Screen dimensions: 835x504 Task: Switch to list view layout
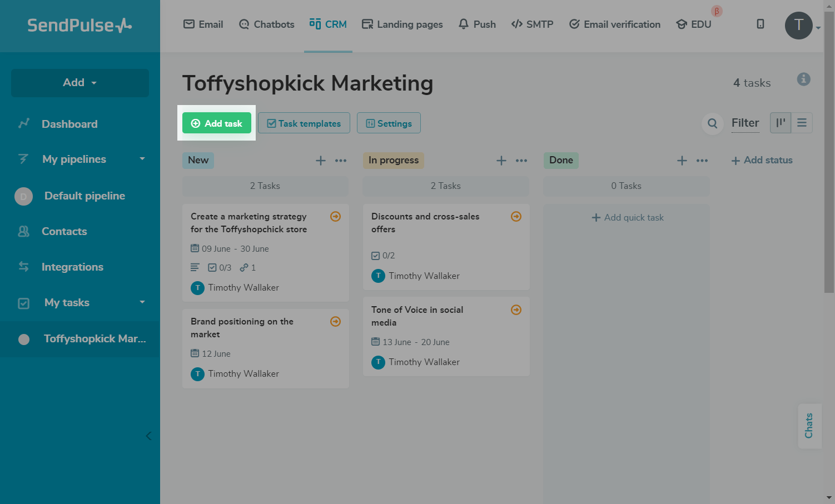coord(802,123)
